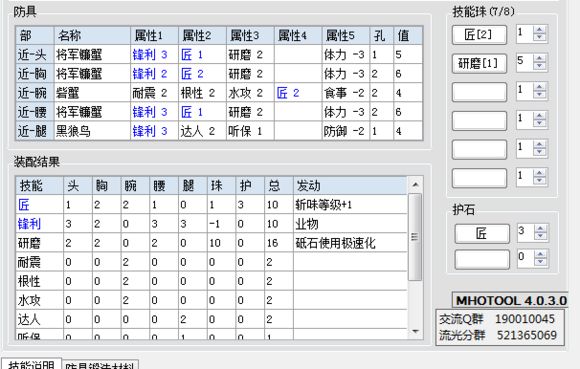Click the 防御 -2 attribute cell
The height and width of the screenshot is (369, 580).
point(346,131)
